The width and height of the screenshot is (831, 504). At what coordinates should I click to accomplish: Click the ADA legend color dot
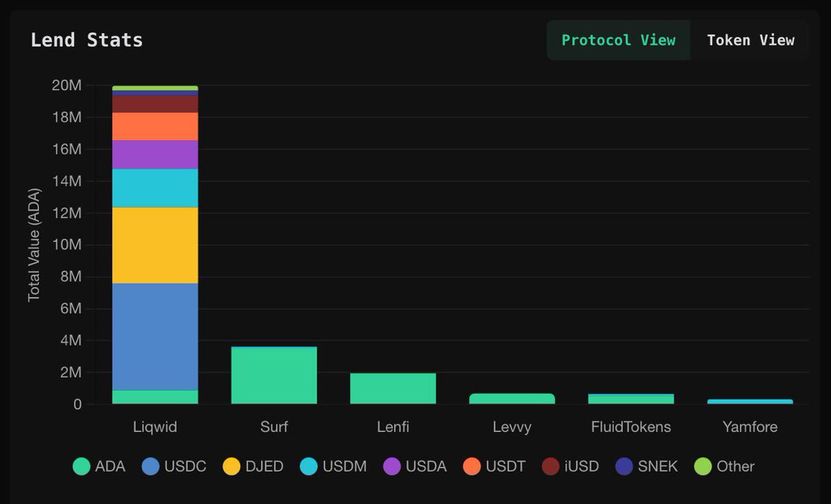80,466
